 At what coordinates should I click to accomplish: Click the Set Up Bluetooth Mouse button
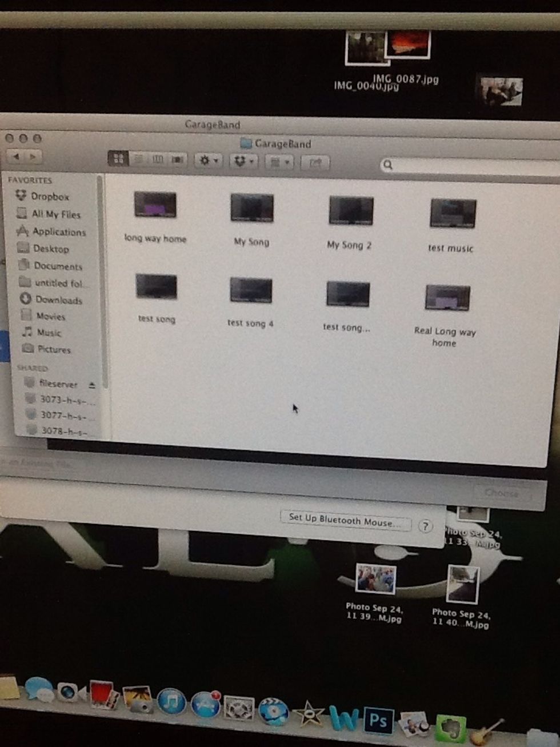(345, 519)
